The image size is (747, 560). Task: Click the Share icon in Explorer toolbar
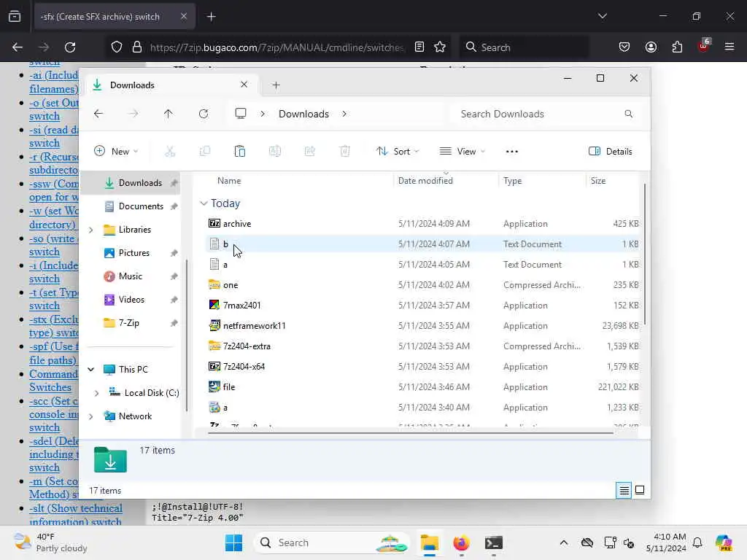[309, 152]
